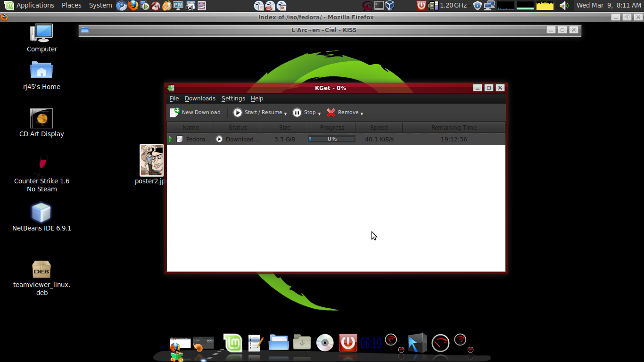Select Counter Strike 1.6 No Steam icon

point(41,173)
